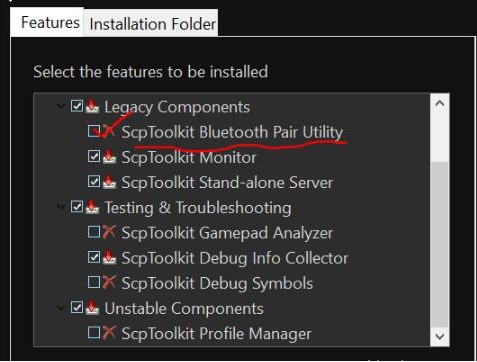Check the ScpToolkit Gamepad Analyzer checkbox

94,232
